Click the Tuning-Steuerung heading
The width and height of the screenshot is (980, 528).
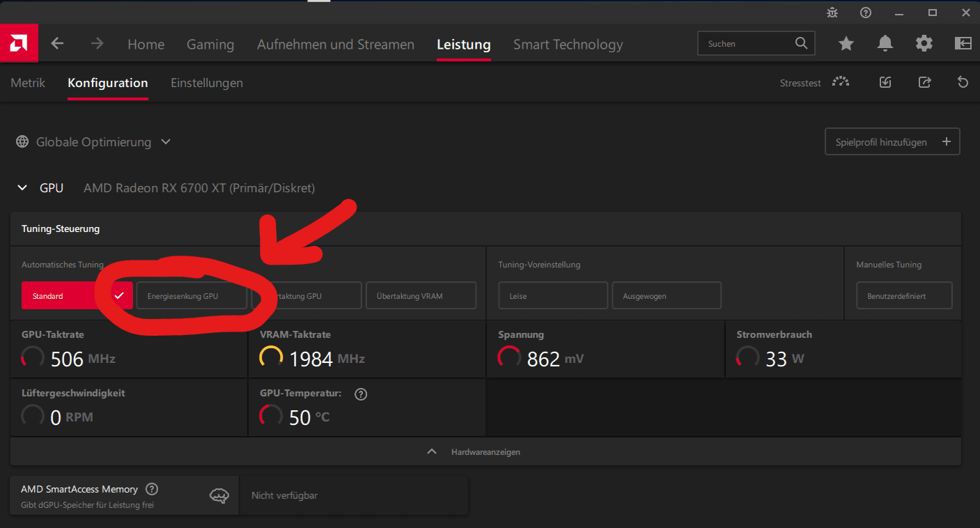pyautogui.click(x=61, y=228)
